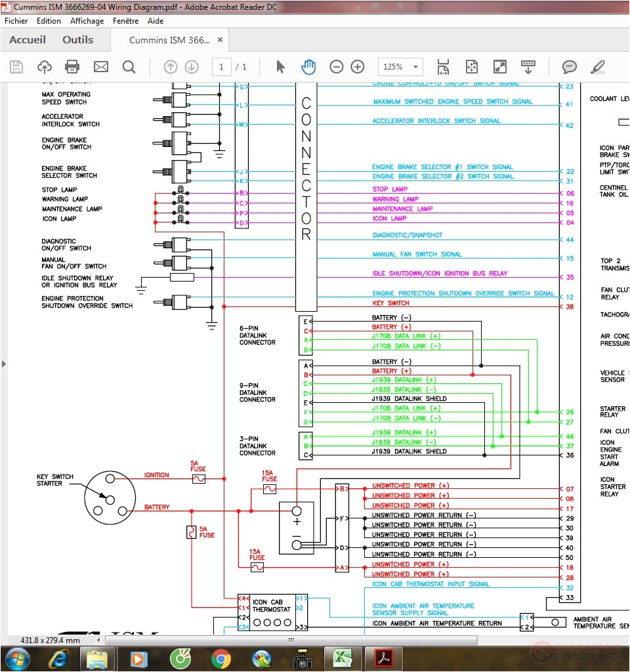Zoom out with the minus icon
The height and width of the screenshot is (672, 630).
point(337,66)
